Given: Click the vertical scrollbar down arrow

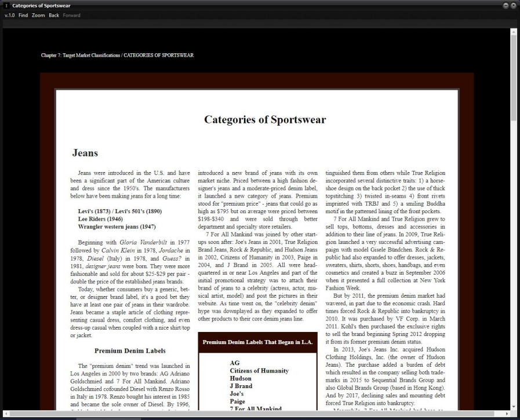Looking at the screenshot, I should click(514, 407).
